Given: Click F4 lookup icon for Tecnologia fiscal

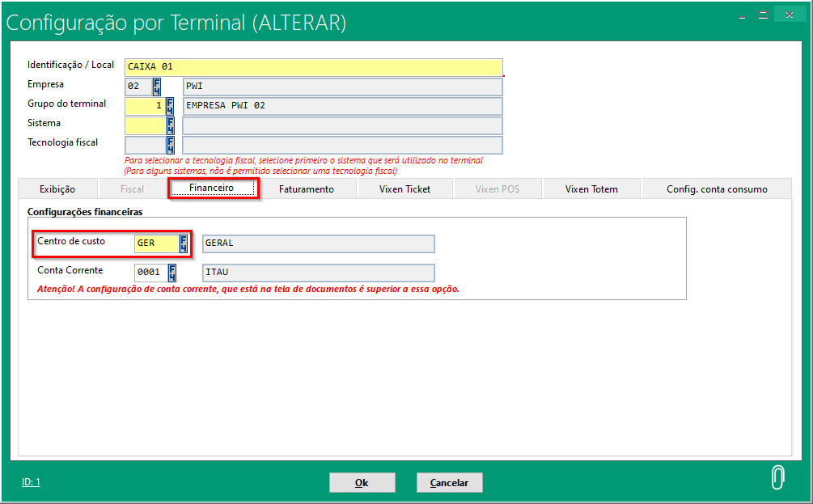Looking at the screenshot, I should coord(170,145).
